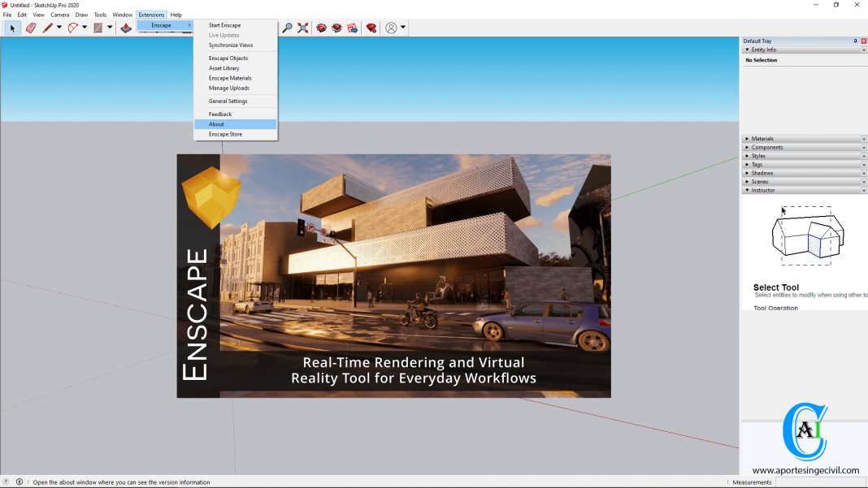The height and width of the screenshot is (488, 868).
Task: Switch back to the Select arrow tool
Action: [x=11, y=28]
